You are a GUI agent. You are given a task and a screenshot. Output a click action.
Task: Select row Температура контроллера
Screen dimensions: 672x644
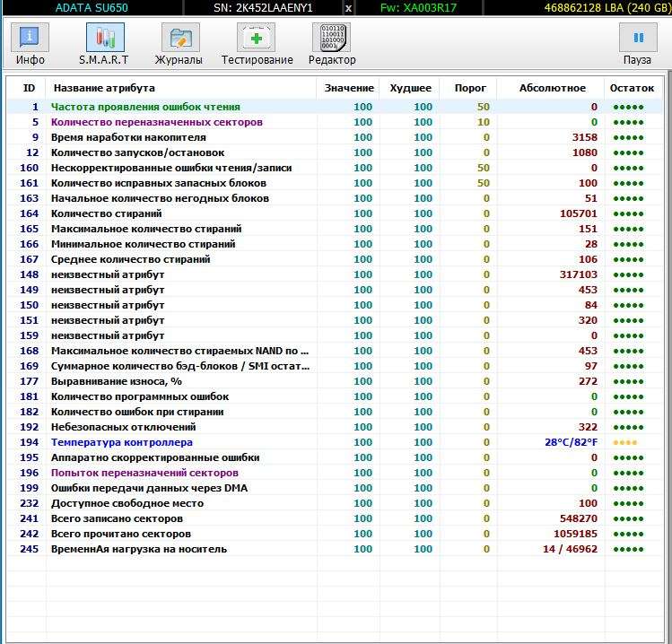click(x=335, y=442)
